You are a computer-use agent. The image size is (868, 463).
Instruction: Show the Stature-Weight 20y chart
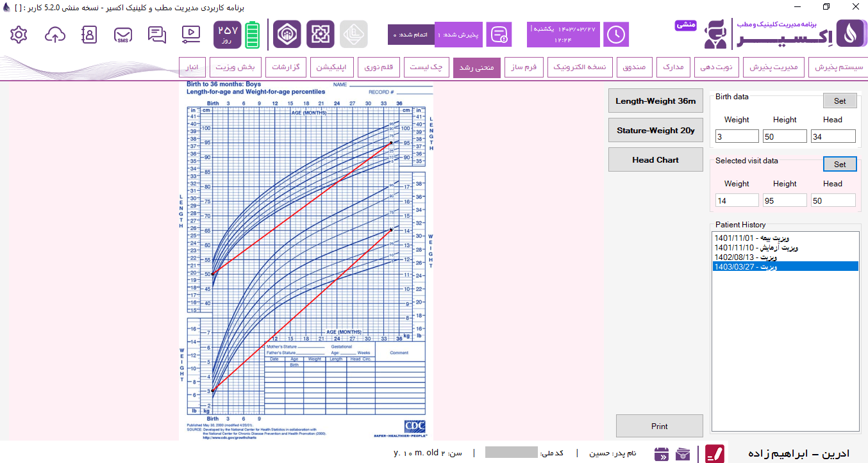point(655,130)
